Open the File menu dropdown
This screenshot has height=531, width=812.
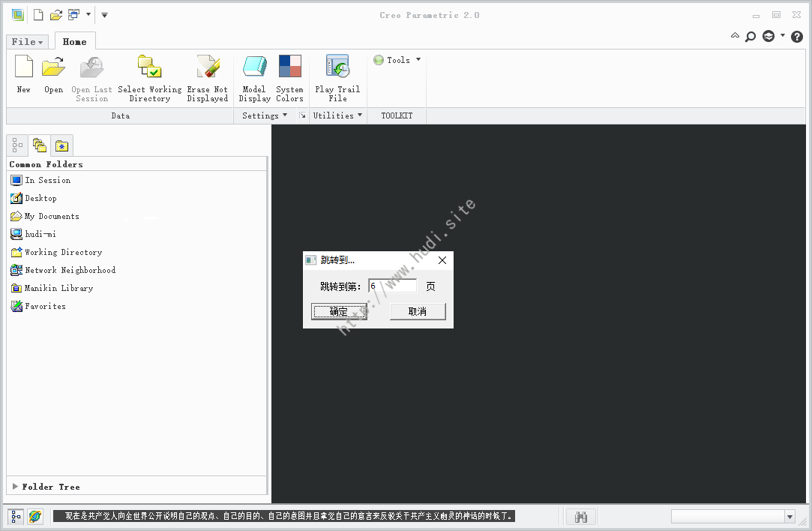click(x=27, y=41)
